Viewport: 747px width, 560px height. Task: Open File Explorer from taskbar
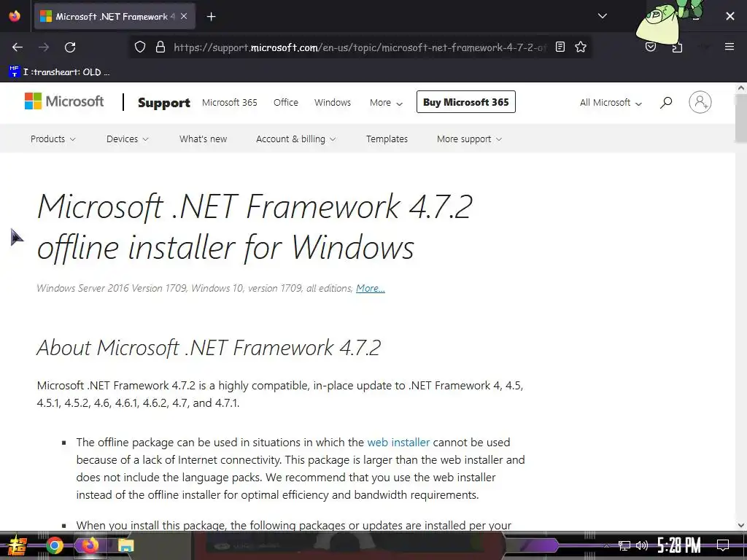pos(125,545)
